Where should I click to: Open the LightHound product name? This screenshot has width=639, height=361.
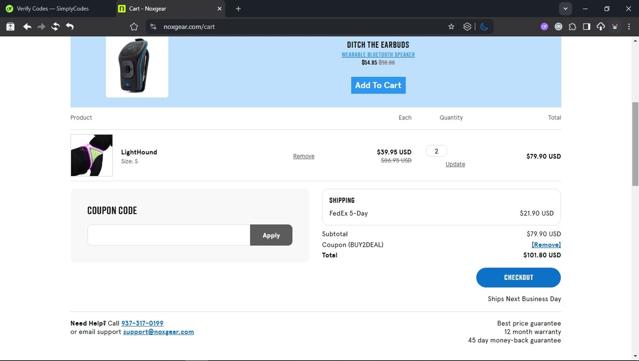point(139,152)
